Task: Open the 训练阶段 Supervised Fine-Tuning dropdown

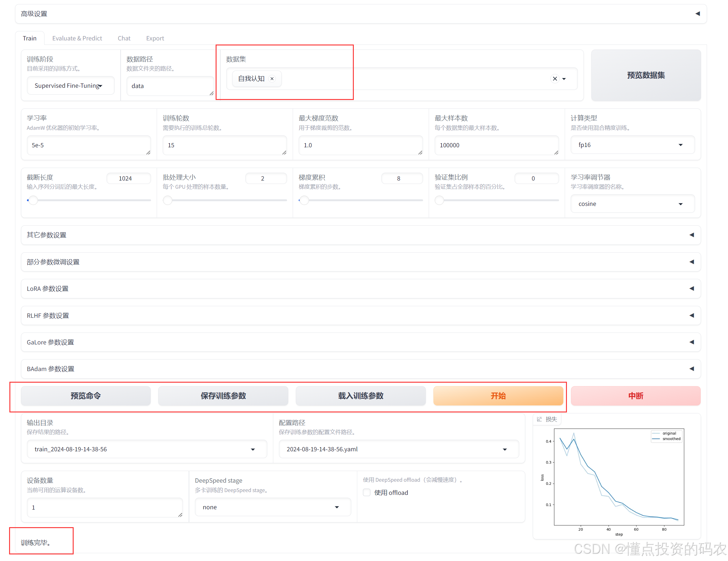Action: [x=70, y=86]
